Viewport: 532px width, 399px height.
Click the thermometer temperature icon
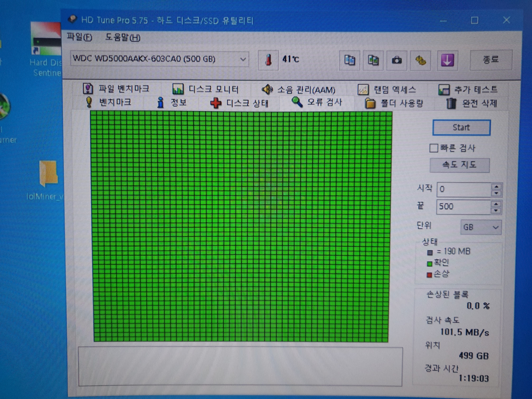268,60
